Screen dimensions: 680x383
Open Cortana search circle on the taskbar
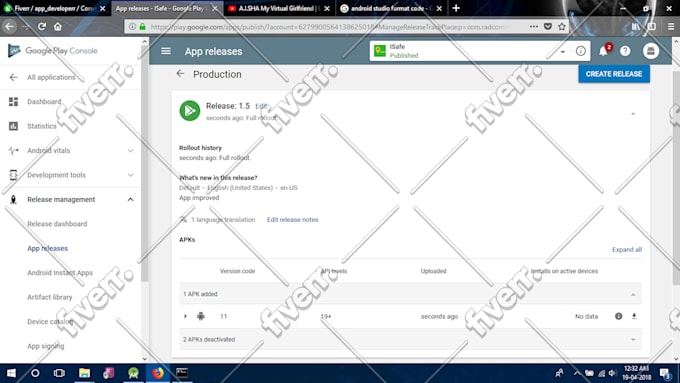[35, 373]
